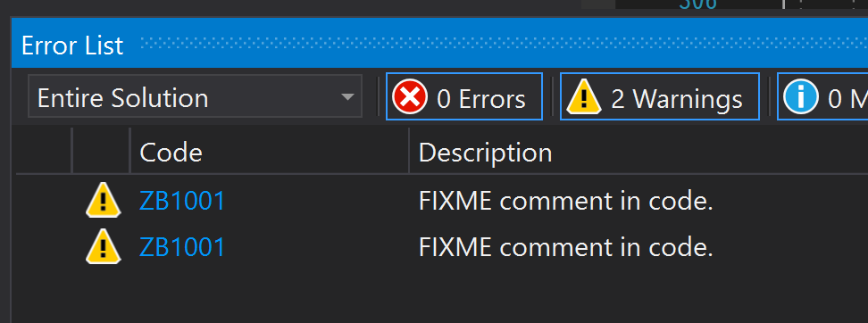Viewport: 868px width, 323px height.
Task: Click the blue info icon for Messages
Action: pyautogui.click(x=800, y=97)
